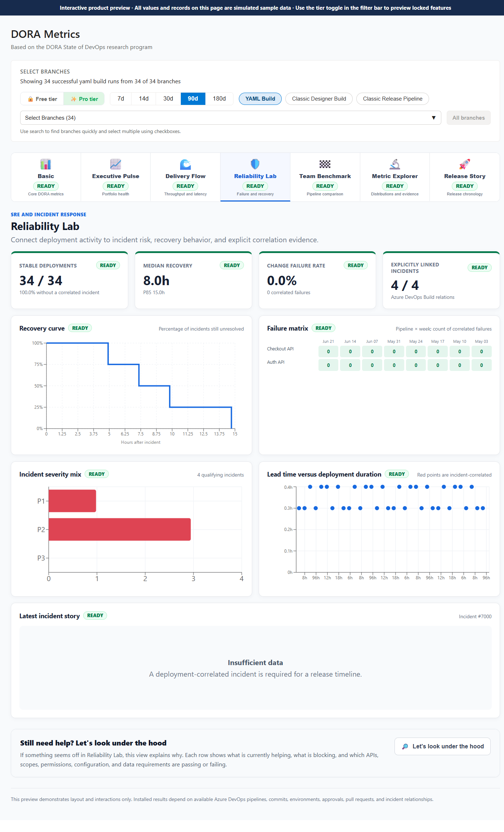Choose the Classic Designer Build pipeline type
Image resolution: width=504 pixels, height=832 pixels.
319,99
